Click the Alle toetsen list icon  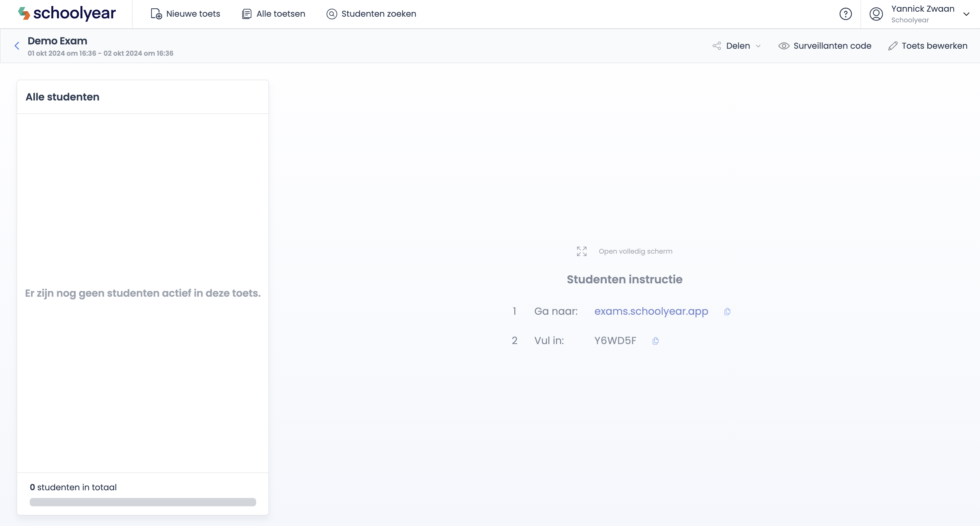pyautogui.click(x=247, y=14)
